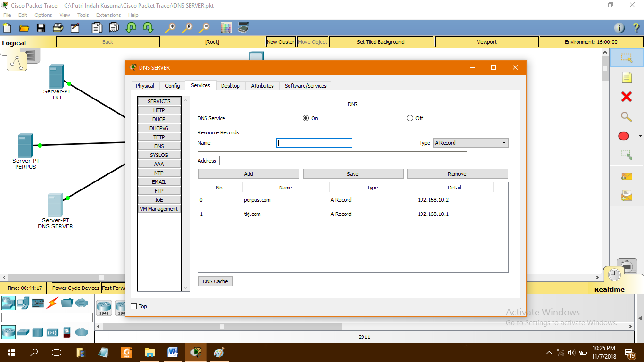
Task: Activate the Inspect magnifier tool
Action: [x=627, y=116]
